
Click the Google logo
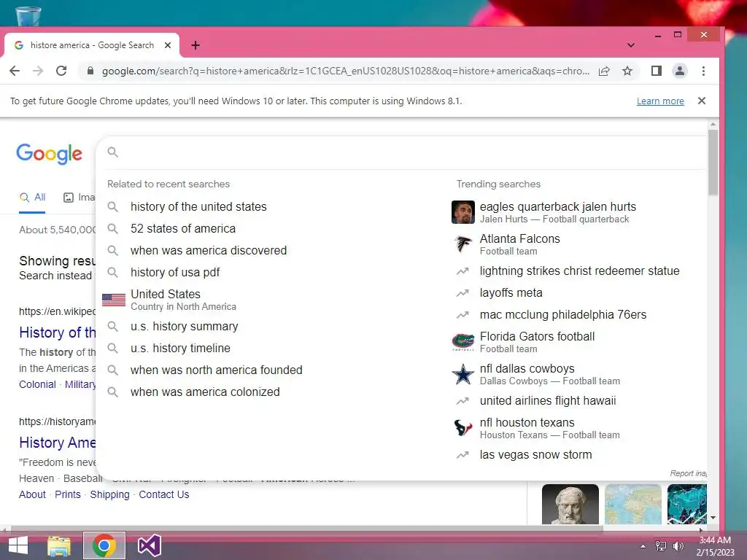[49, 153]
